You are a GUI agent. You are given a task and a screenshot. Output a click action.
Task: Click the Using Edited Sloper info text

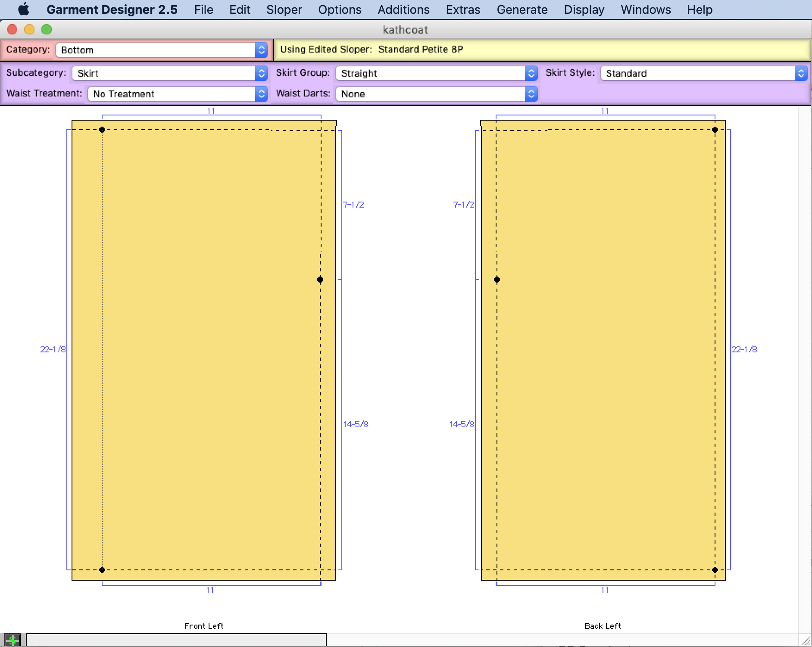(x=372, y=49)
